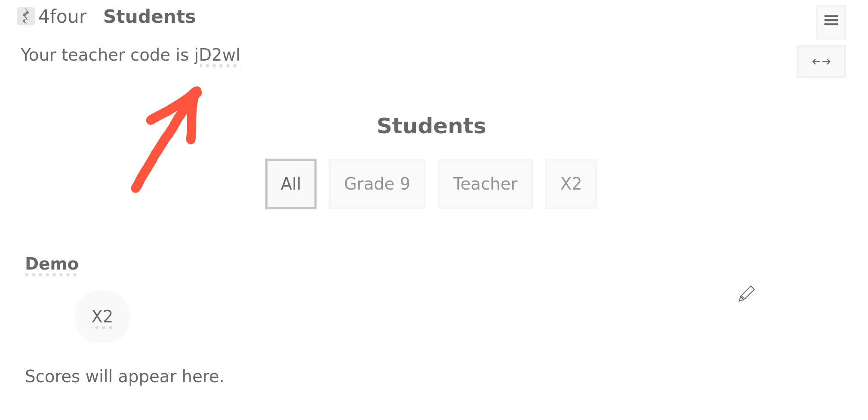Open the hamburger menu

831,21
